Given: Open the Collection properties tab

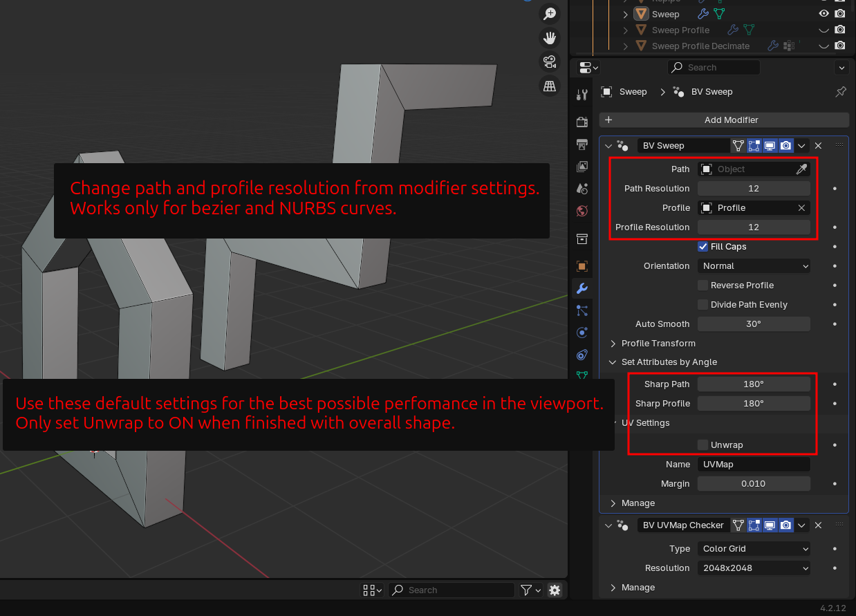Looking at the screenshot, I should [582, 239].
